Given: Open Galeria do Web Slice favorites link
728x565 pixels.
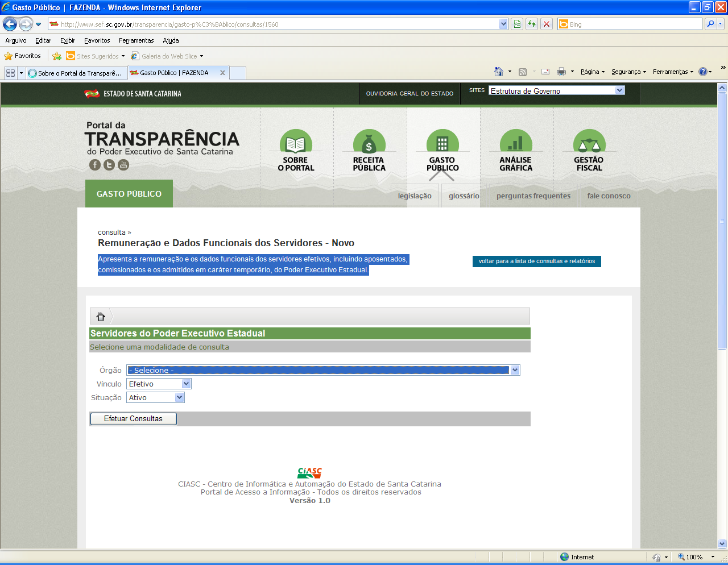Looking at the screenshot, I should (x=167, y=56).
